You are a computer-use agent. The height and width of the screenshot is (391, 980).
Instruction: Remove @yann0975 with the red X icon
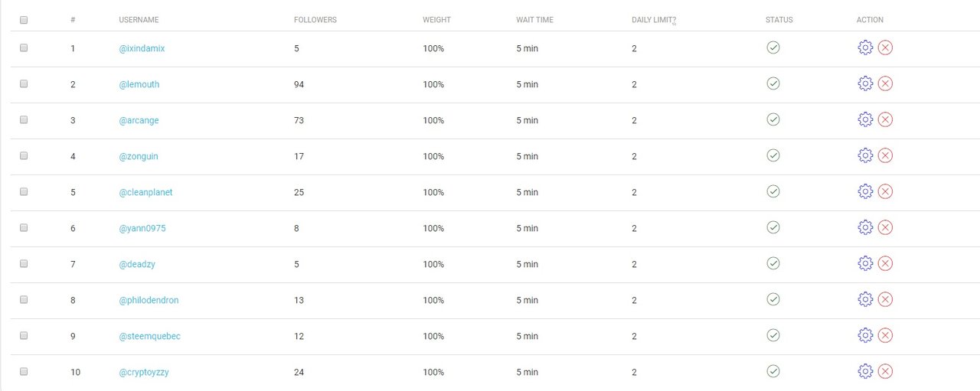[885, 227]
